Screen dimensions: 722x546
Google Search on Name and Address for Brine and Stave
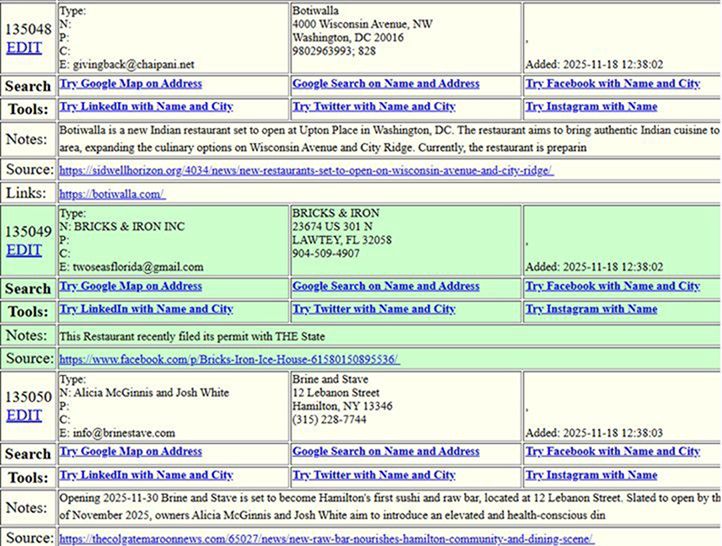[x=386, y=452]
